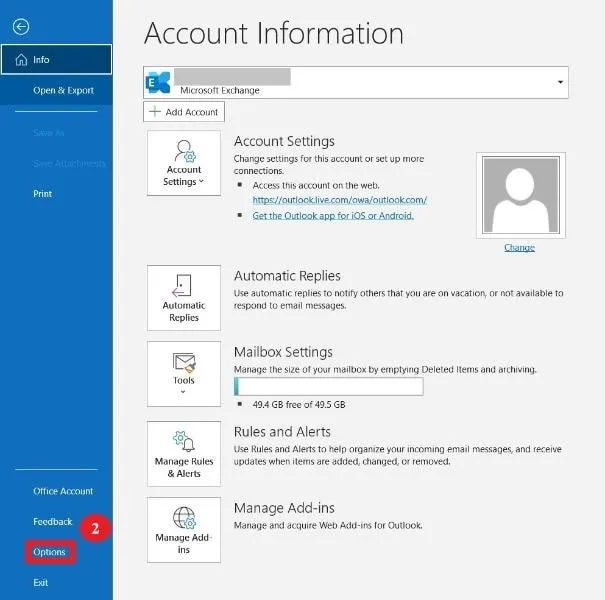605x600 pixels.
Task: Click the Manage Add-ins globe icon
Action: point(184,517)
